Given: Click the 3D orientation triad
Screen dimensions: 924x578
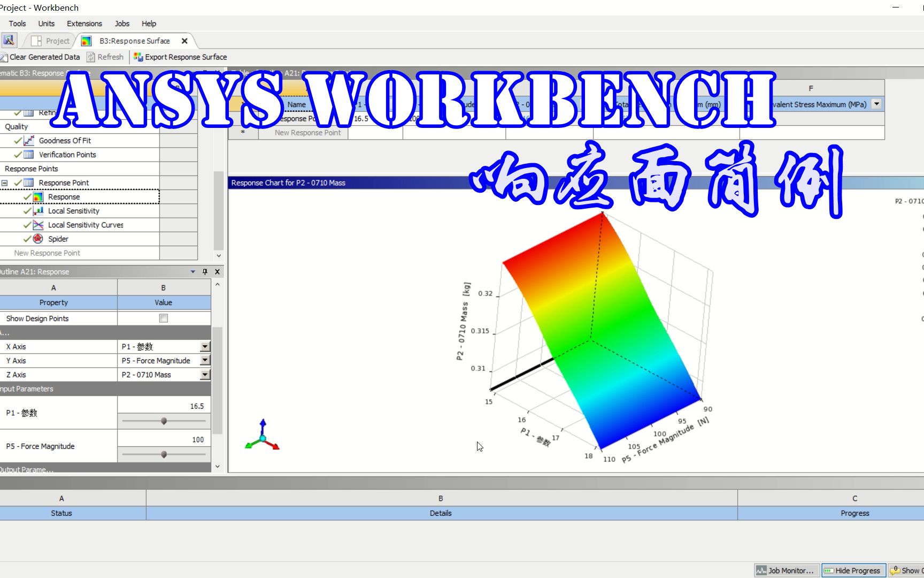Looking at the screenshot, I should [263, 436].
